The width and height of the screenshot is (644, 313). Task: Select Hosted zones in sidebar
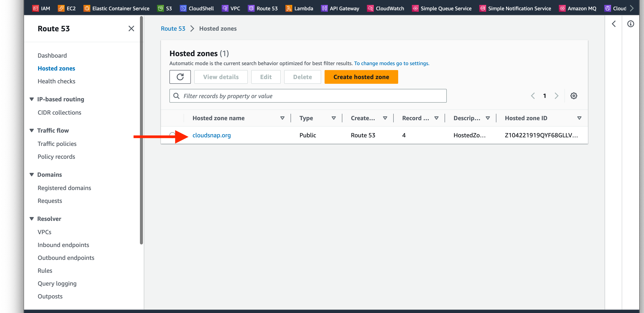click(56, 68)
